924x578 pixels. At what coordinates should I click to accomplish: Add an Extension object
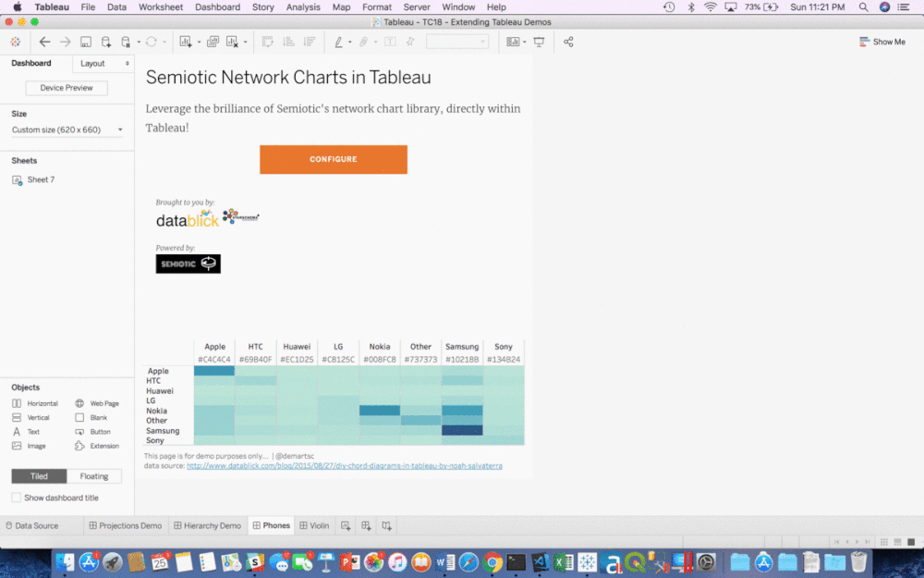pos(97,446)
